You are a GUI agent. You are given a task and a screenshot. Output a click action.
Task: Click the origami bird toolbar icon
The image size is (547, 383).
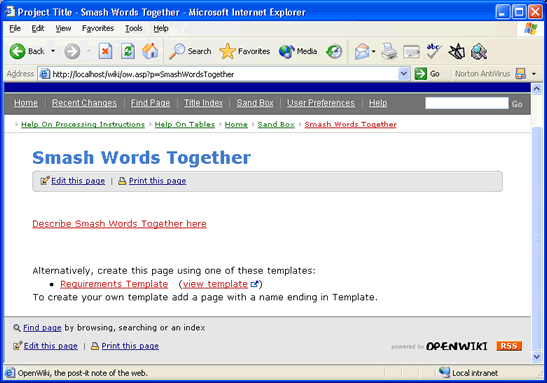(457, 52)
